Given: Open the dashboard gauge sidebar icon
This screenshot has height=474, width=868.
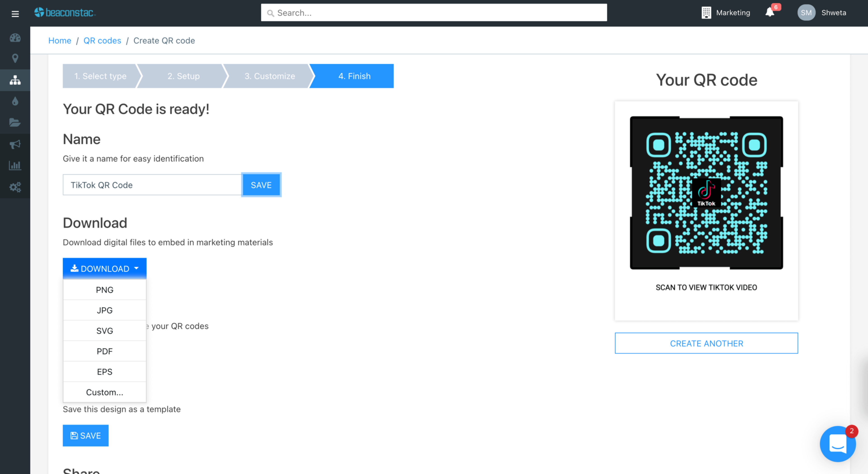Looking at the screenshot, I should point(15,38).
